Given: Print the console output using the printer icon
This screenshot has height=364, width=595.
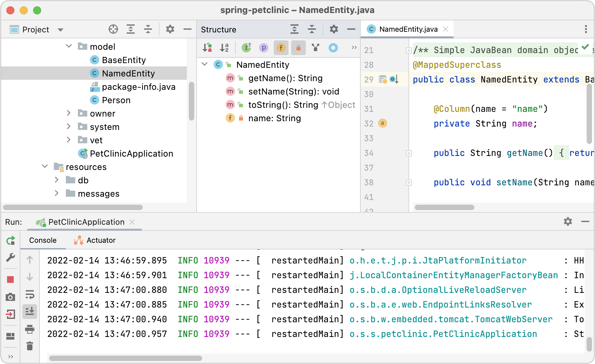Looking at the screenshot, I should (x=30, y=329).
